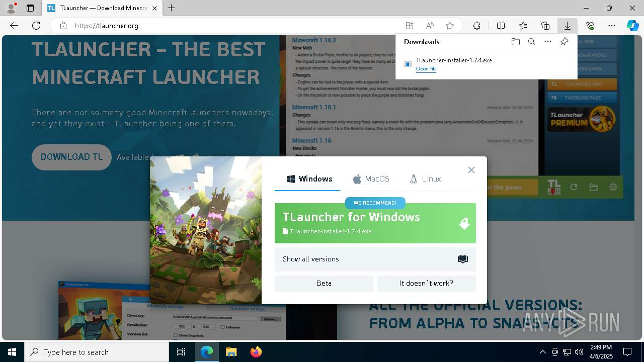Go back to the previous page

[x=14, y=26]
